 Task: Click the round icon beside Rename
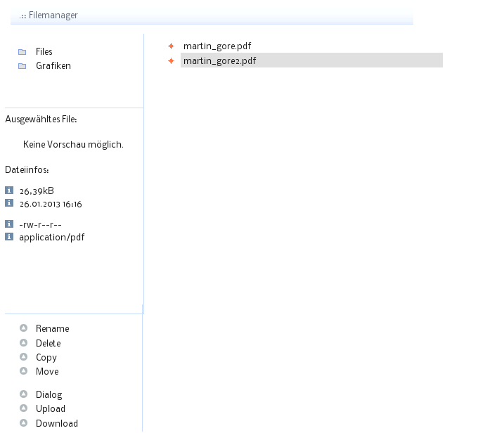23,328
